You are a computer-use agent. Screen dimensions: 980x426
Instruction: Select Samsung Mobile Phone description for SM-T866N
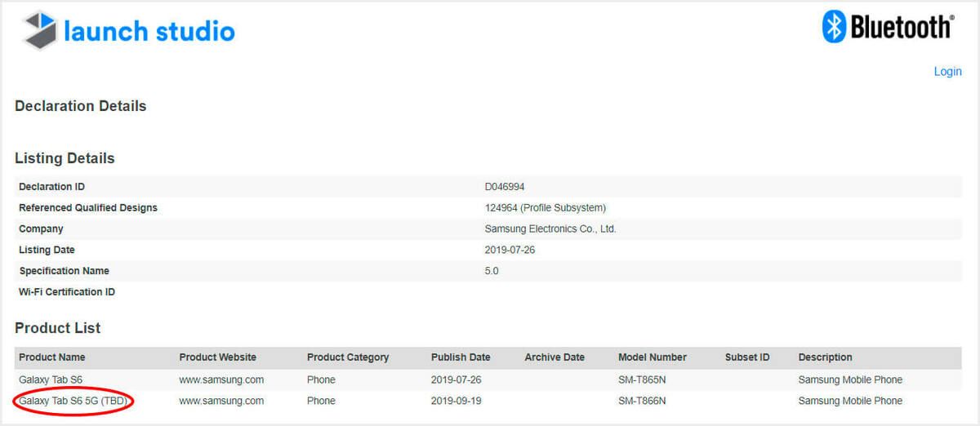tap(850, 401)
